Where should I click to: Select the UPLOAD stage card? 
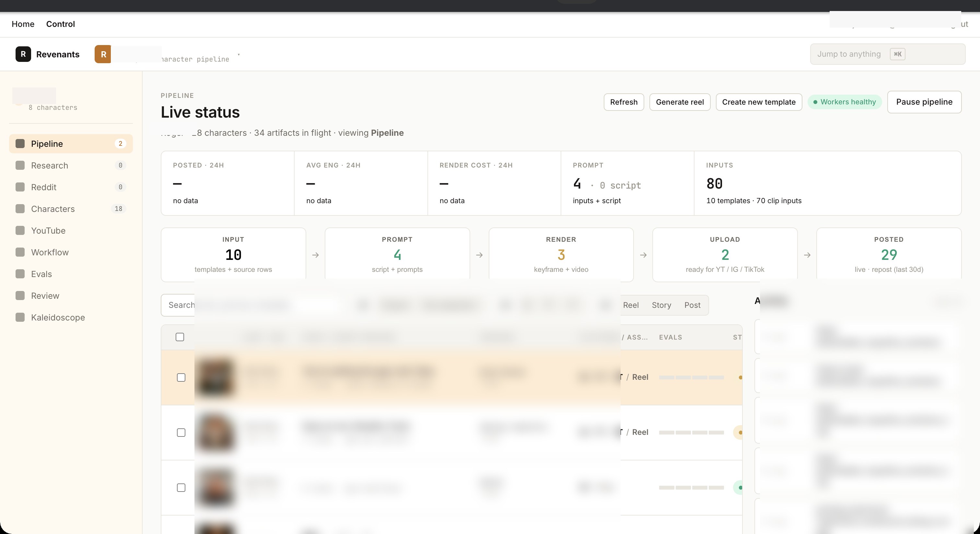725,254
